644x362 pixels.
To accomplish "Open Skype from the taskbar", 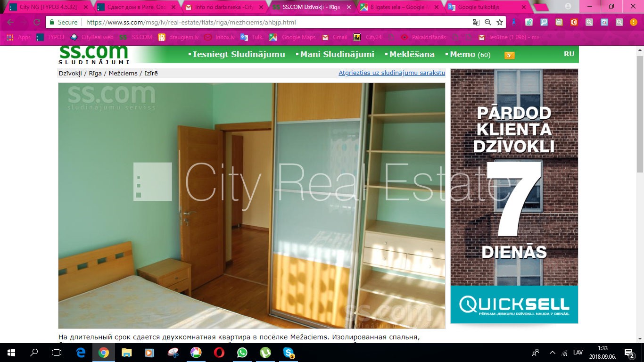I will point(288,353).
